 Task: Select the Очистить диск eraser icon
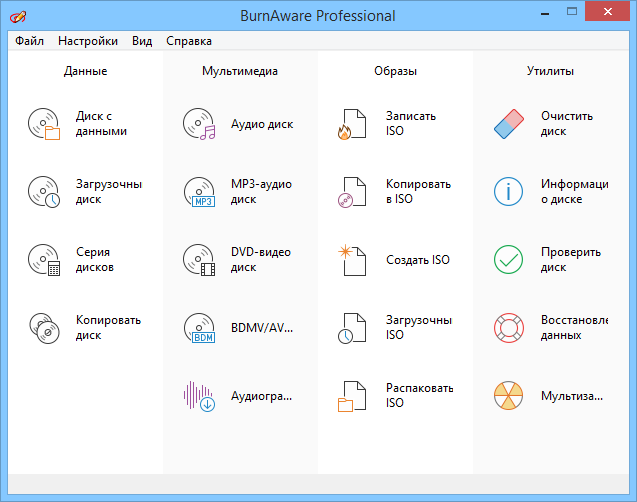tap(509, 124)
